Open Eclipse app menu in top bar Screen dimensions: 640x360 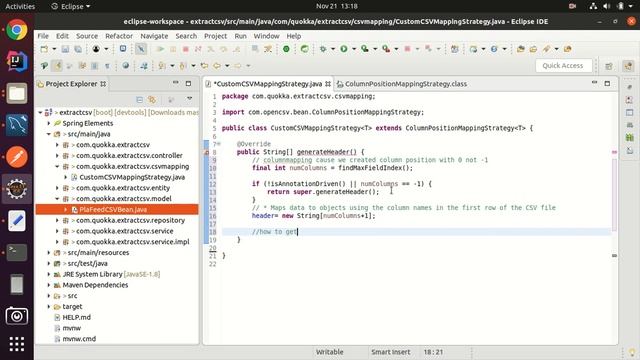71,6
